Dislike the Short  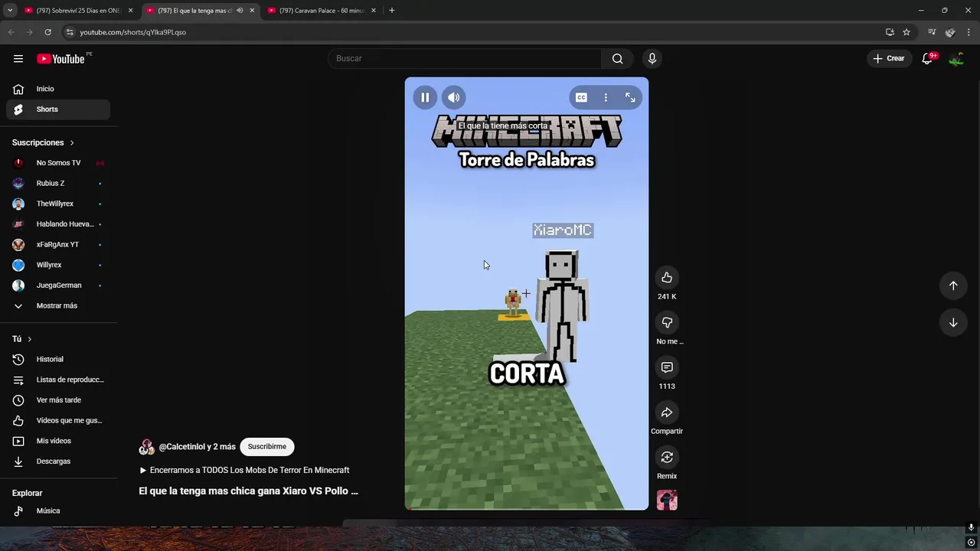[667, 322]
